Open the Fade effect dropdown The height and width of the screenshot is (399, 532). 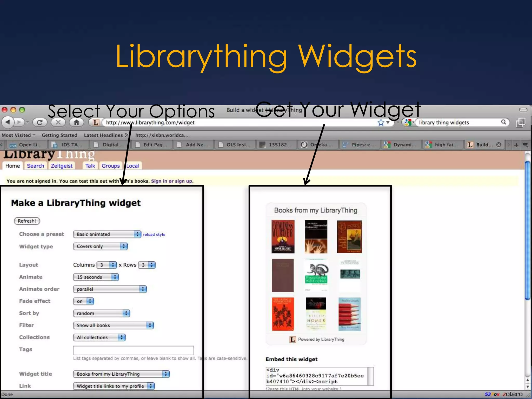83,301
